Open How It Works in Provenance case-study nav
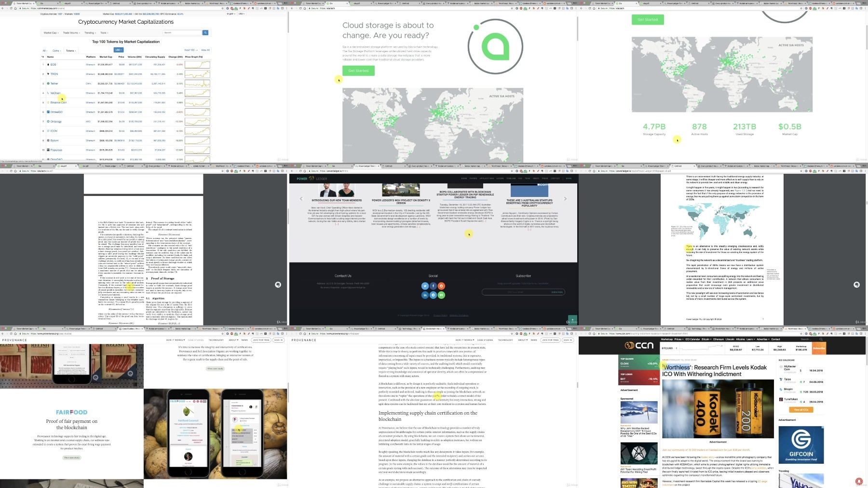The width and height of the screenshot is (868, 488). click(x=175, y=340)
